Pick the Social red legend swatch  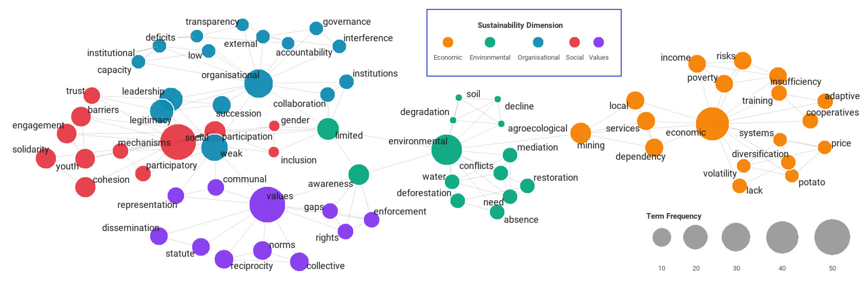(575, 42)
